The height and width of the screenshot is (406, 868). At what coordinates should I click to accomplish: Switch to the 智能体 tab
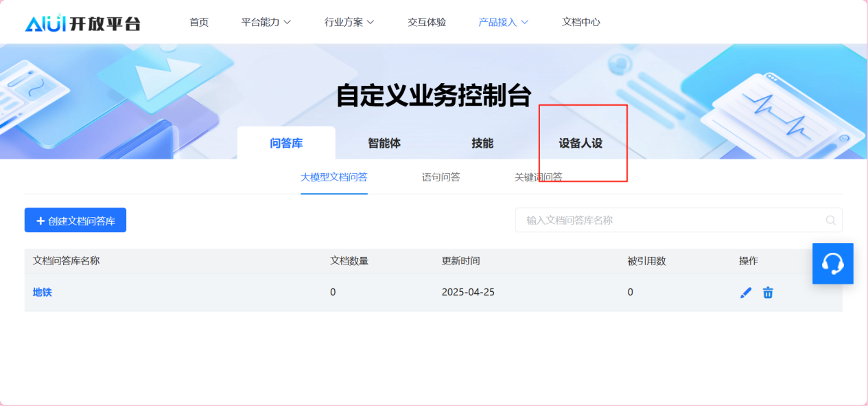click(384, 144)
